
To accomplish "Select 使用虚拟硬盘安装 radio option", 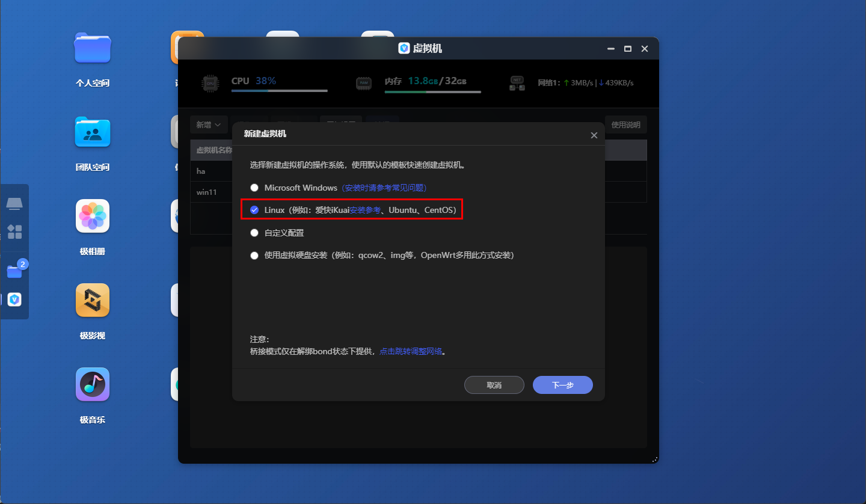I will tap(254, 255).
